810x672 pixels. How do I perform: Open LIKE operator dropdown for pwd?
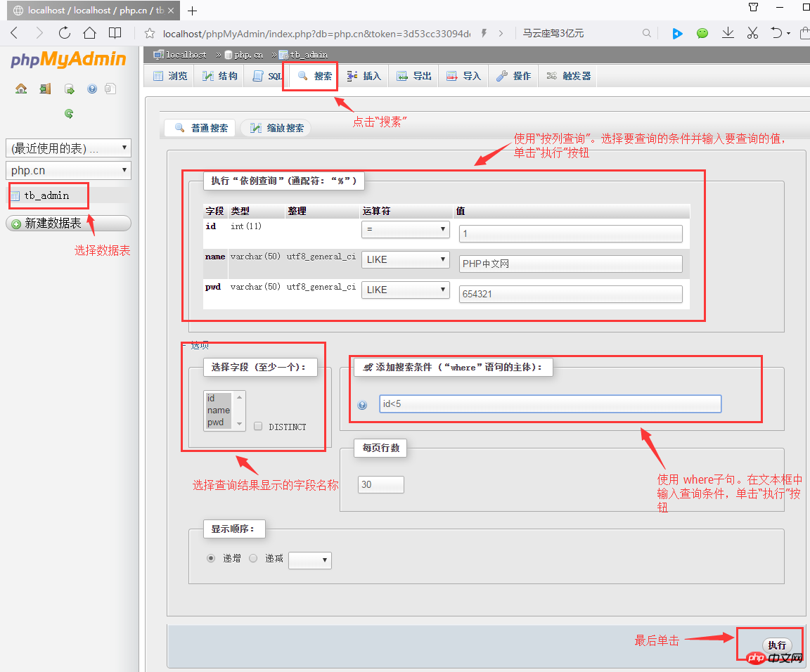tap(406, 290)
